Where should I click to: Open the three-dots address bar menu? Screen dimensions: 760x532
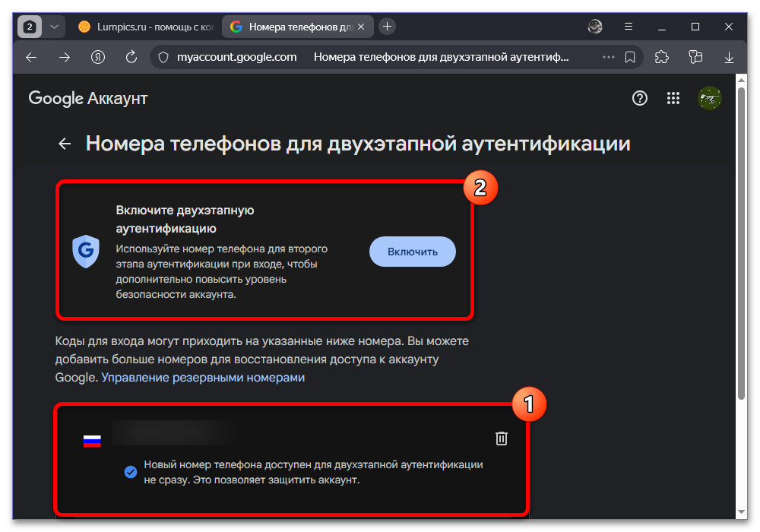pos(608,57)
